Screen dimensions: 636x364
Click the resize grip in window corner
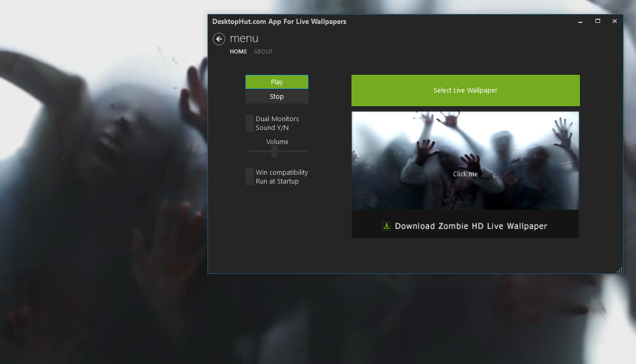tap(619, 270)
